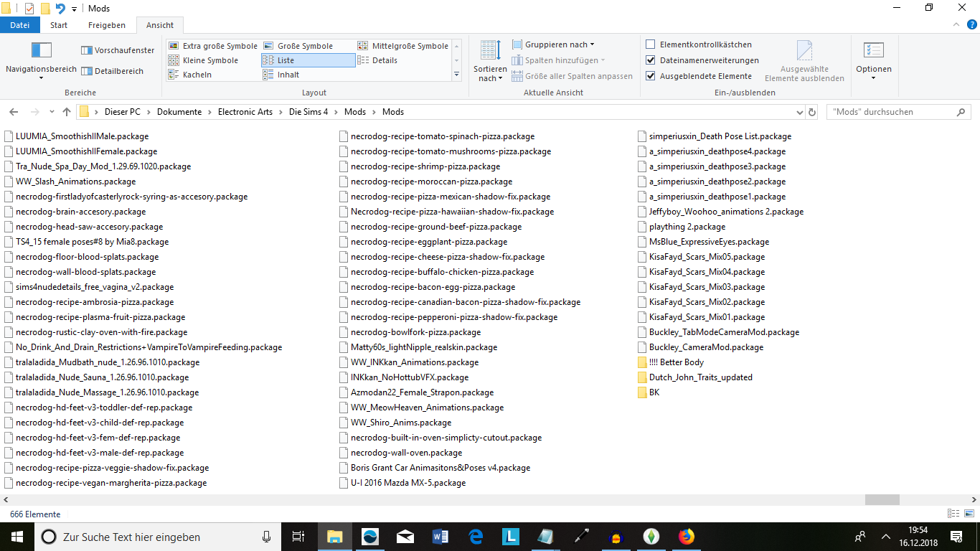The width and height of the screenshot is (980, 551).
Task: Open Word from the taskbar
Action: 440,537
